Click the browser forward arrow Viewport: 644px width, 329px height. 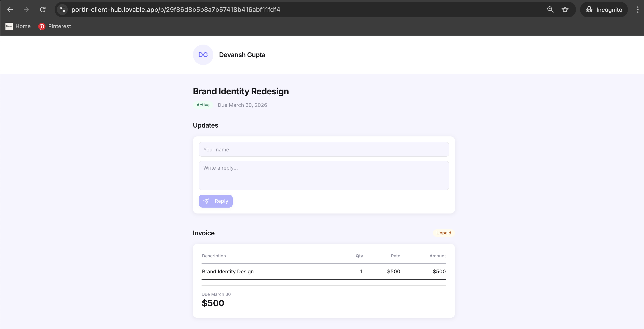point(26,10)
